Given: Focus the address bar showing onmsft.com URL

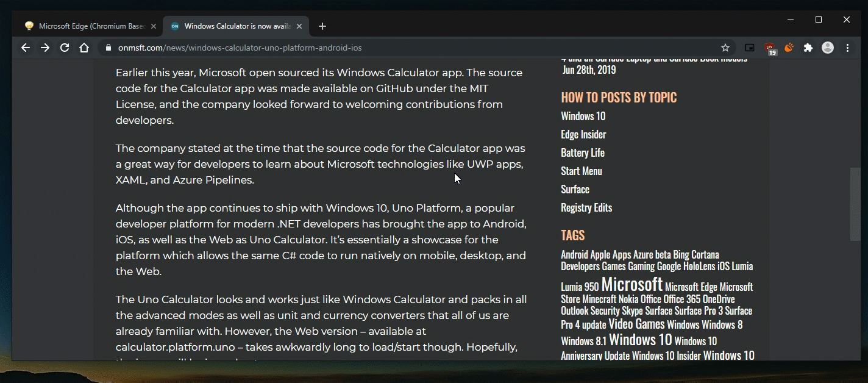Looking at the screenshot, I should pos(416,48).
